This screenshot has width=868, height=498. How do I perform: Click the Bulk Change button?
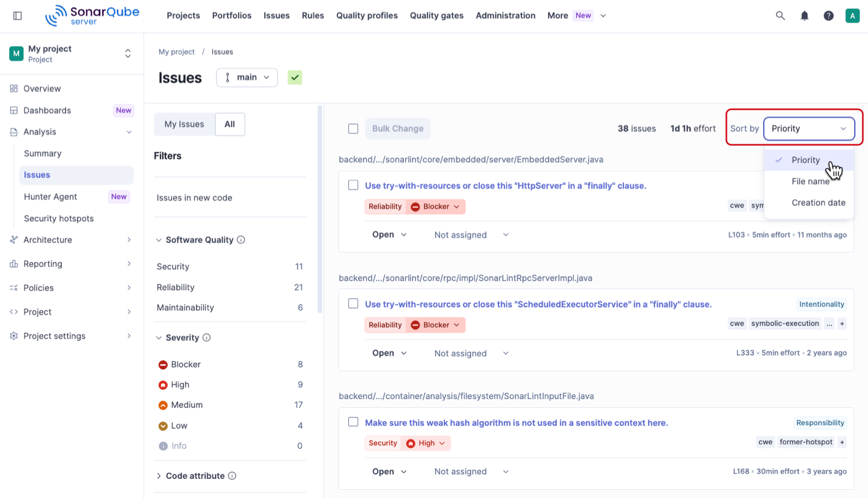[x=398, y=129]
